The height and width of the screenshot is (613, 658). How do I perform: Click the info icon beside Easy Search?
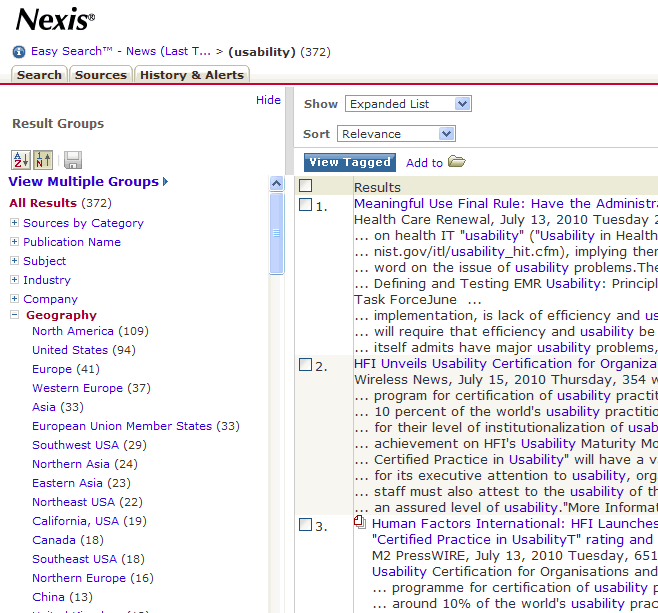19,52
